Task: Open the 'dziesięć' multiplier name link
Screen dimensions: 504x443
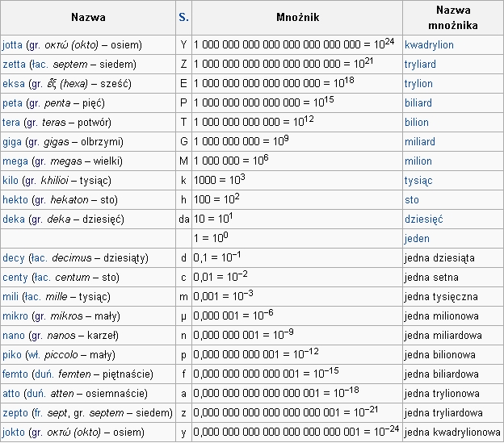Action: pyautogui.click(x=424, y=219)
